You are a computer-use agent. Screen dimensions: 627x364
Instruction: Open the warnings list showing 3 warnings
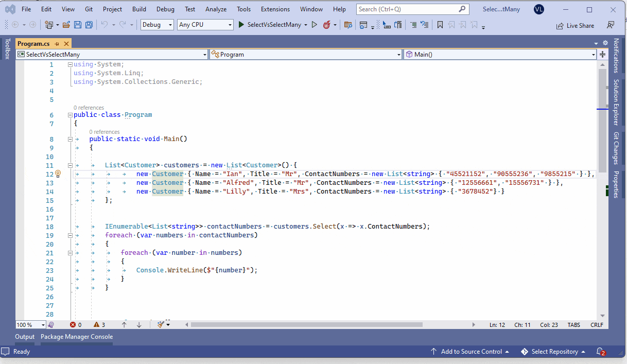click(x=97, y=324)
